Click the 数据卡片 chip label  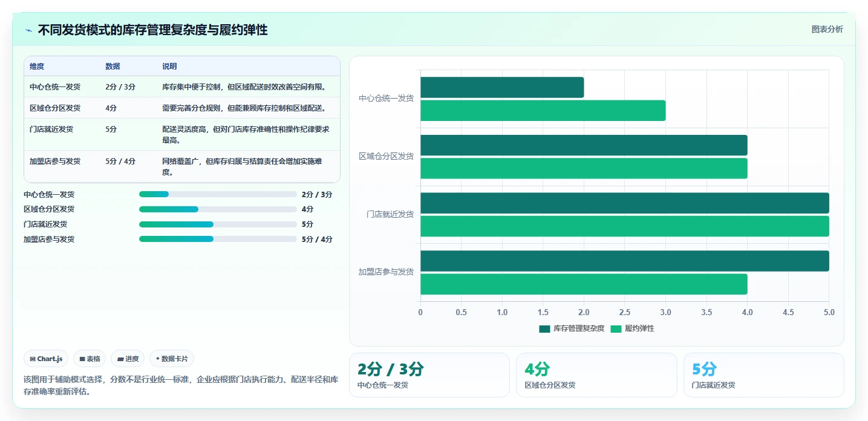pos(175,359)
